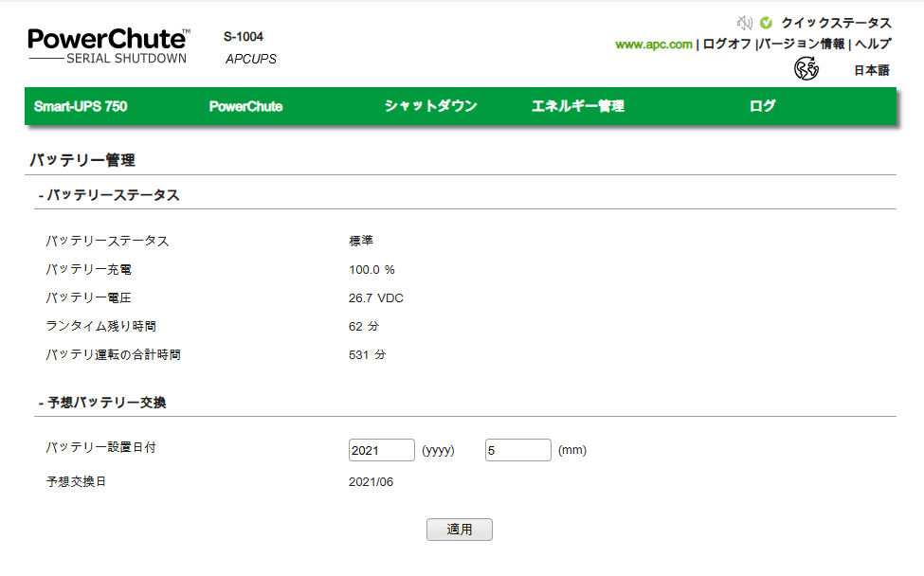Click the バッテリー管理 page heading
The image size is (924, 576).
pos(82,160)
